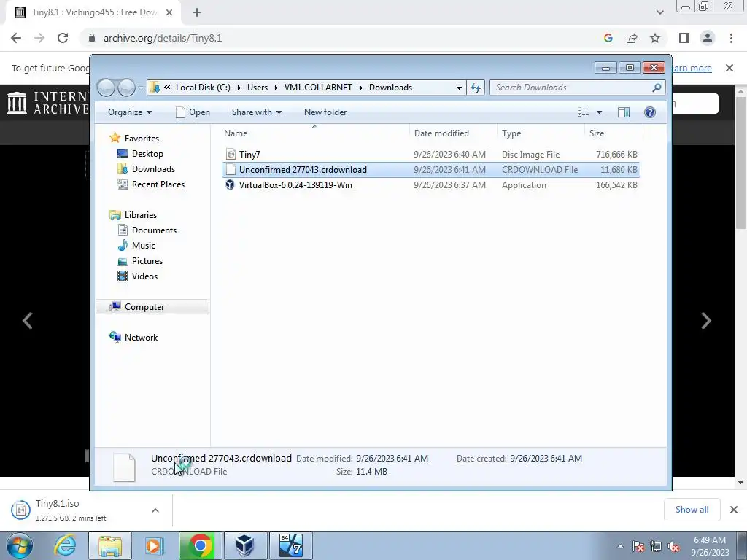Sort by the Type column header
This screenshot has width=747, height=560.
click(x=541, y=133)
